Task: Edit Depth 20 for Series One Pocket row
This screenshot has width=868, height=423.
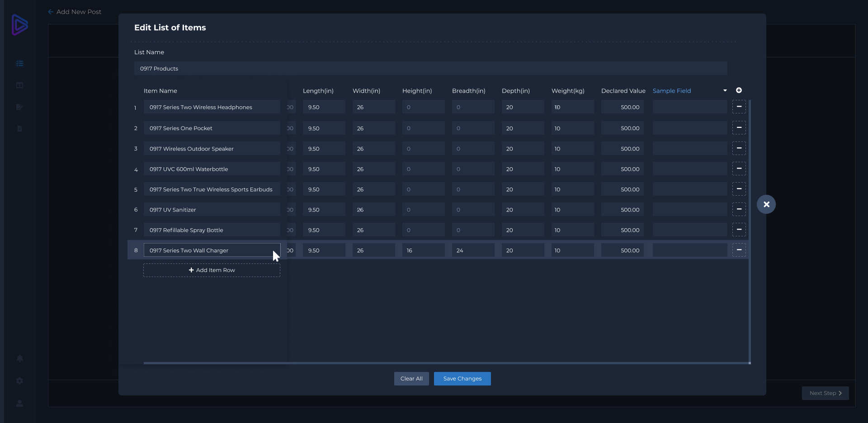Action: click(523, 128)
